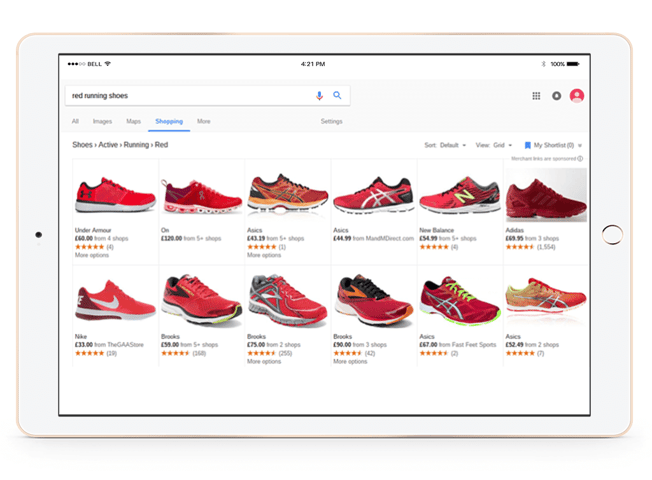Switch to the All tab
Image resolution: width=652 pixels, height=480 pixels.
point(75,121)
